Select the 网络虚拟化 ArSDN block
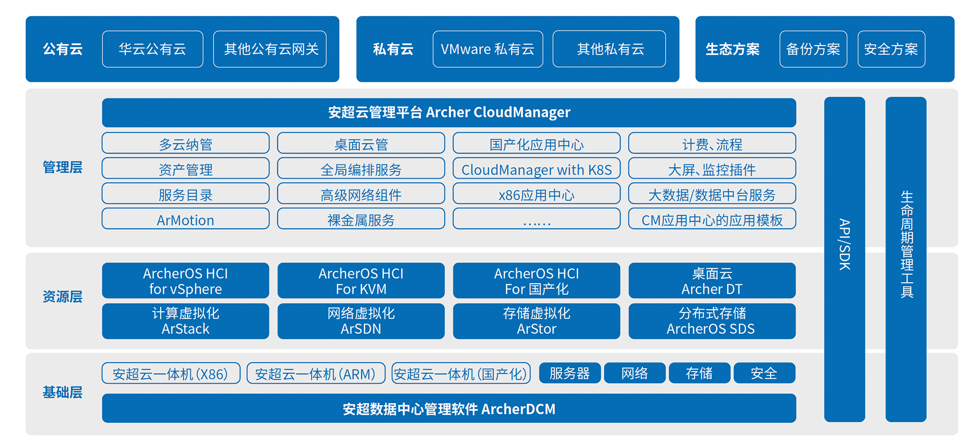 361,321
